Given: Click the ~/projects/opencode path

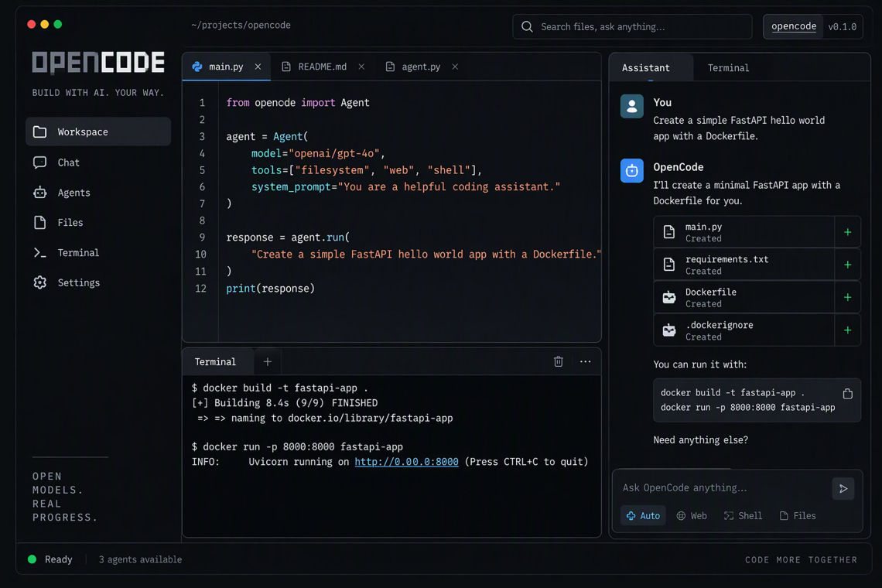Looking at the screenshot, I should pos(241,26).
